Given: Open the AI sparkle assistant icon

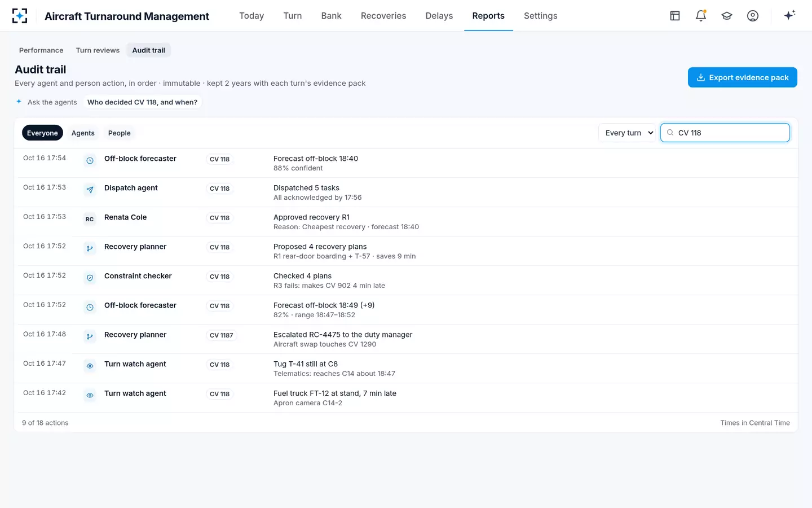Looking at the screenshot, I should tap(789, 15).
